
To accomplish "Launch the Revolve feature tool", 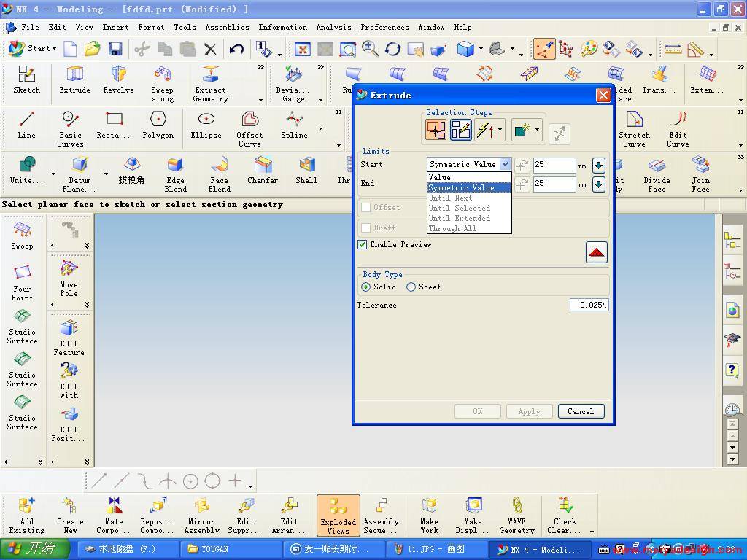I will [x=118, y=80].
